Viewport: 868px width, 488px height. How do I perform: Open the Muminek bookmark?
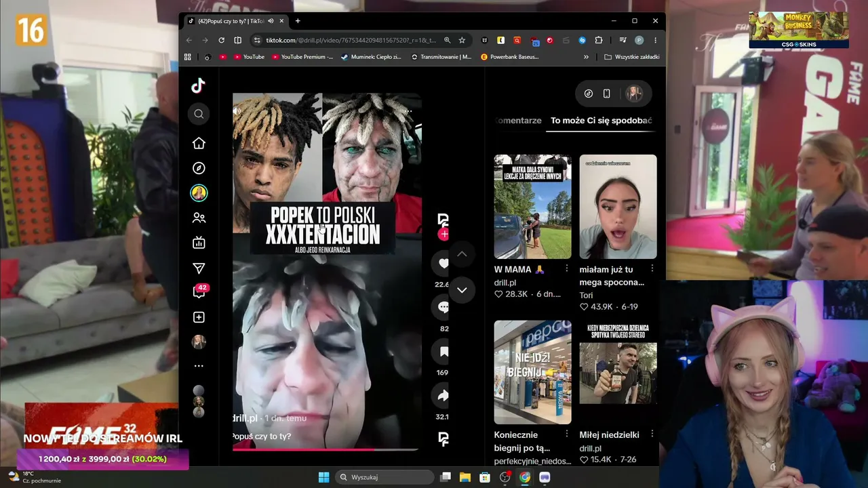(x=371, y=57)
